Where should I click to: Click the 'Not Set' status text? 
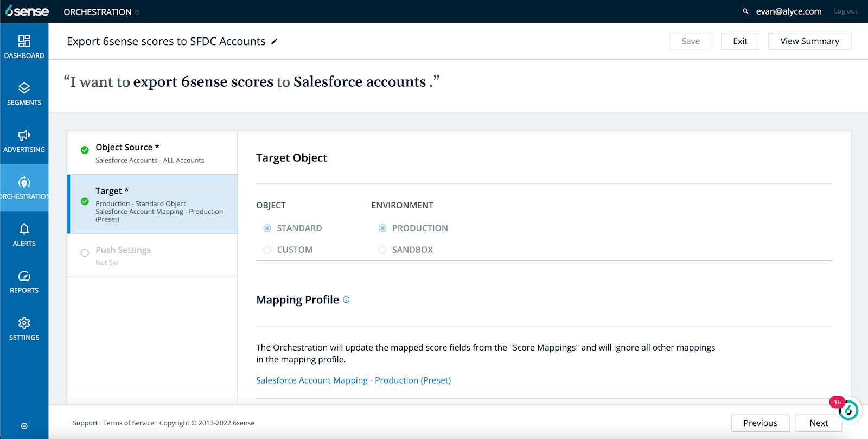point(107,263)
